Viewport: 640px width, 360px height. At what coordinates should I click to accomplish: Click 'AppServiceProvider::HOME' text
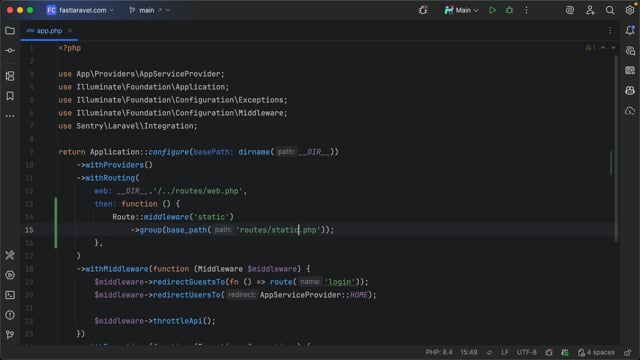(313, 295)
